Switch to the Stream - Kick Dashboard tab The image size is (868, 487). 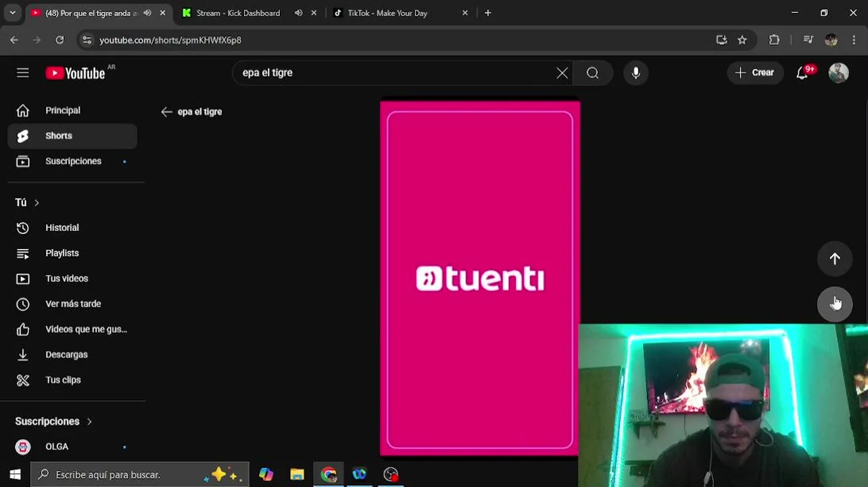click(x=238, y=13)
